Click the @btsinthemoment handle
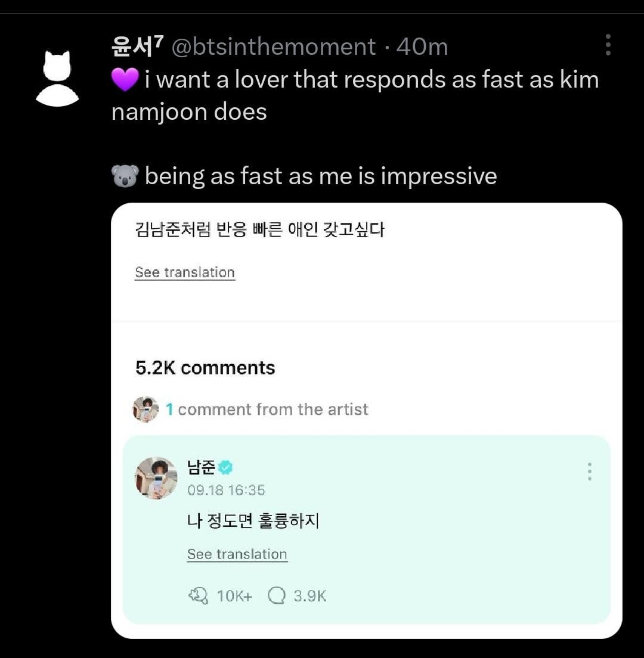 [274, 46]
